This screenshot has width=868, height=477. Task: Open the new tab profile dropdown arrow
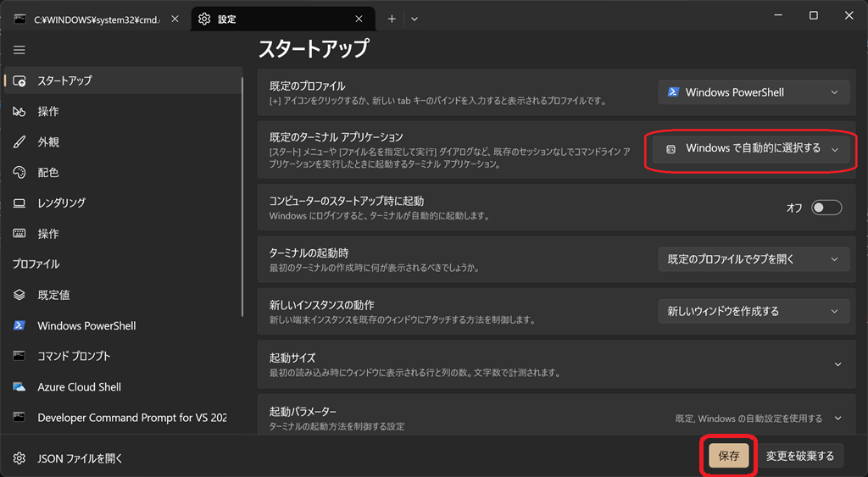(414, 19)
